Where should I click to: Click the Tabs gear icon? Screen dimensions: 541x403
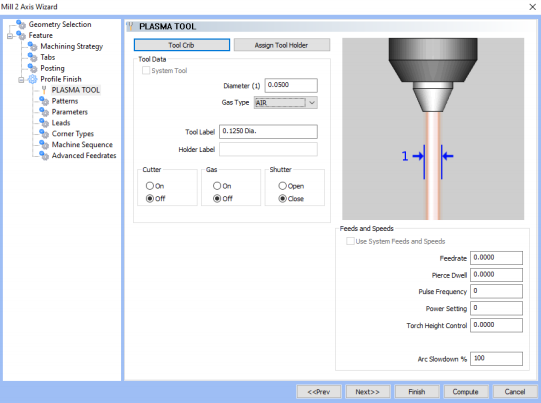tap(33, 57)
